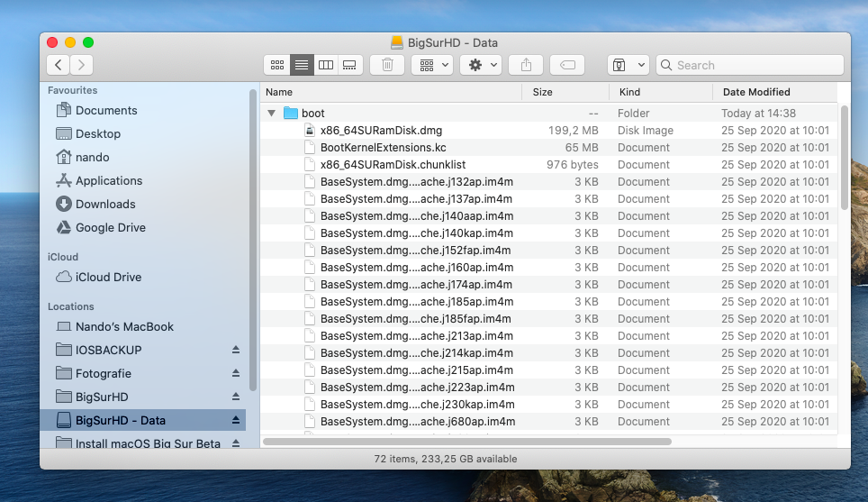This screenshot has height=502, width=868.
Task: Open the nando home folder
Action: coord(83,157)
